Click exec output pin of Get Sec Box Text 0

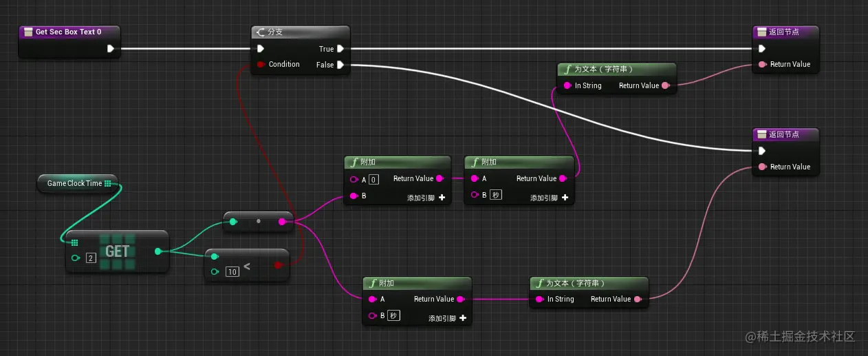[110, 49]
